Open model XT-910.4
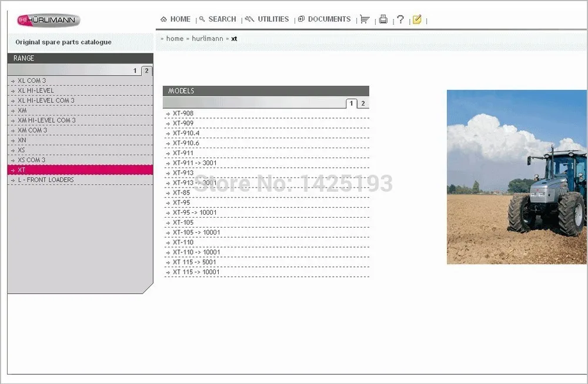 pos(266,133)
